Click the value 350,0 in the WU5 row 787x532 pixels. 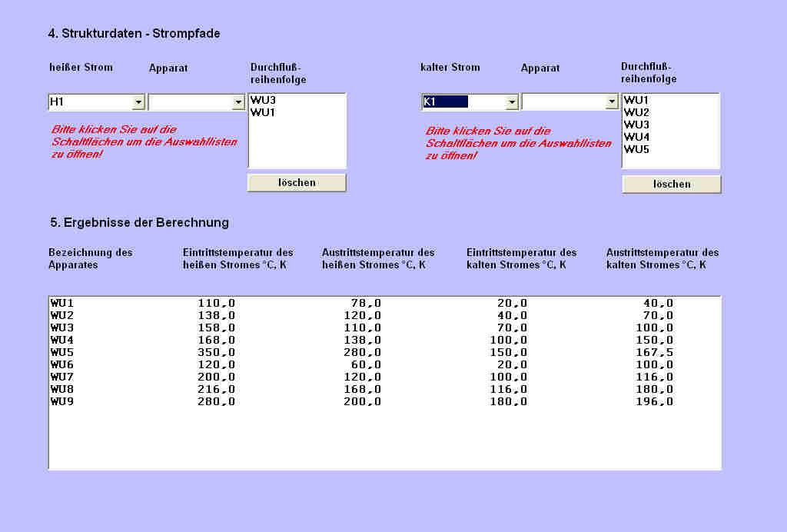[x=216, y=352]
